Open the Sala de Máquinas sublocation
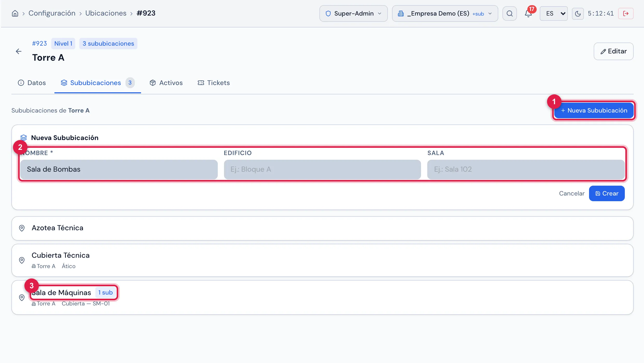 (x=322, y=297)
